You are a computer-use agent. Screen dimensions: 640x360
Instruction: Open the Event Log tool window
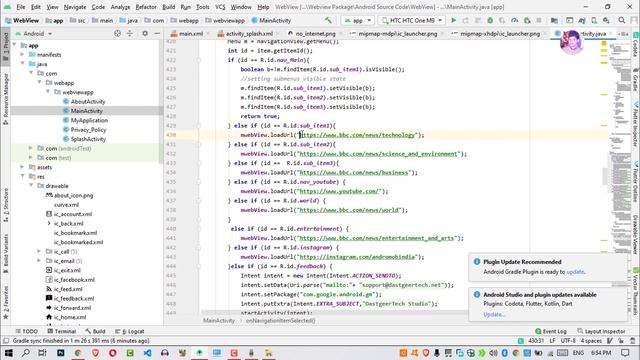(x=551, y=331)
